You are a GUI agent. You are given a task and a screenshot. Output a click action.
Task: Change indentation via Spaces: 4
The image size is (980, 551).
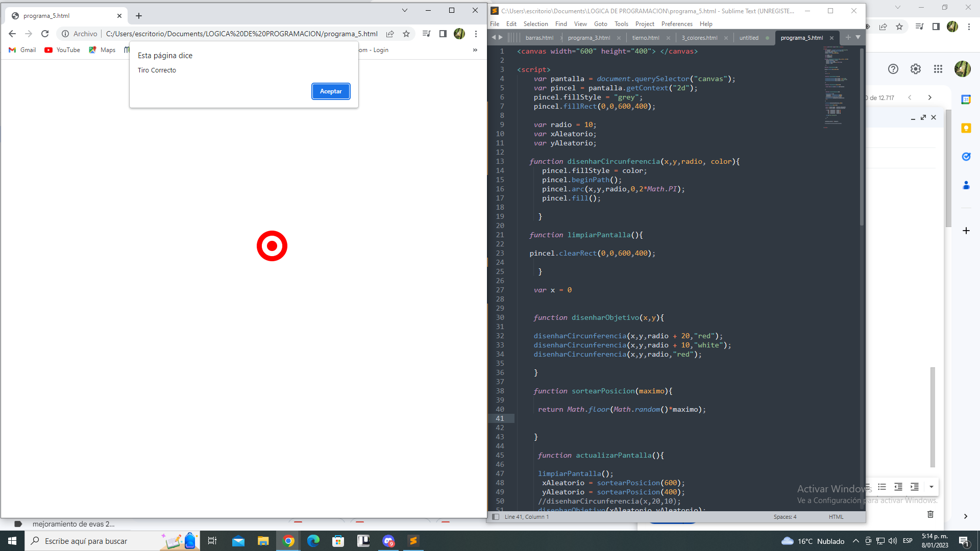(x=785, y=517)
